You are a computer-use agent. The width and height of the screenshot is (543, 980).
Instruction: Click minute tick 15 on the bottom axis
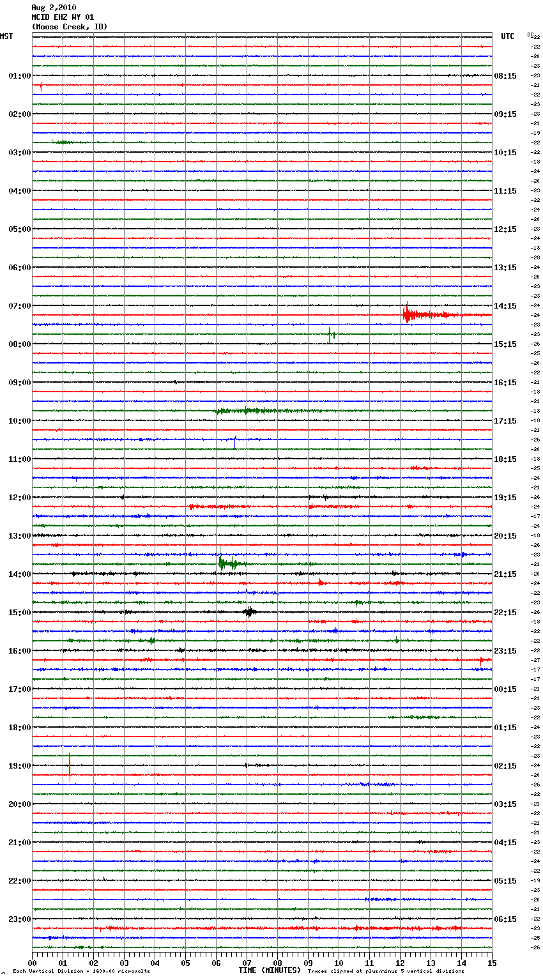coord(492,963)
